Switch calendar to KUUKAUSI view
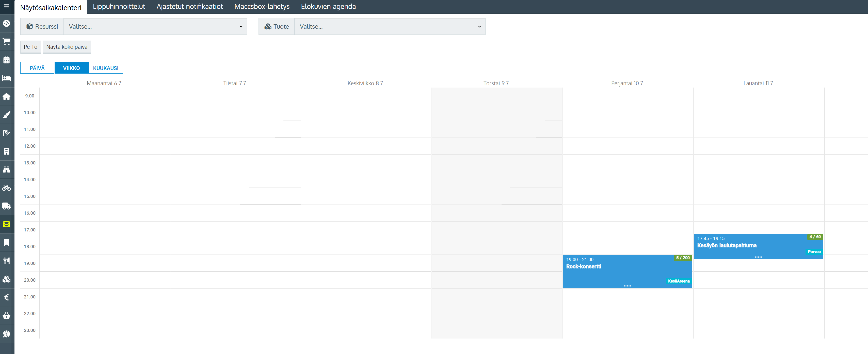868x354 pixels. tap(106, 68)
